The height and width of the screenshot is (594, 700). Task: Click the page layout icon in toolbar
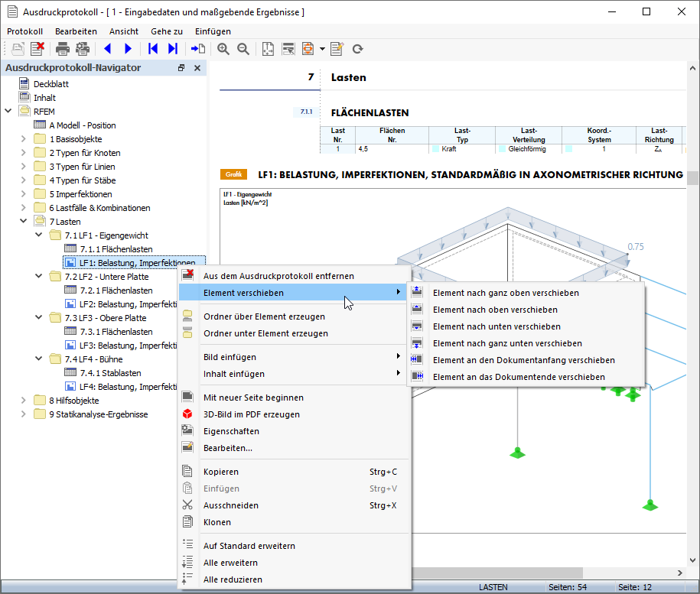(x=268, y=49)
